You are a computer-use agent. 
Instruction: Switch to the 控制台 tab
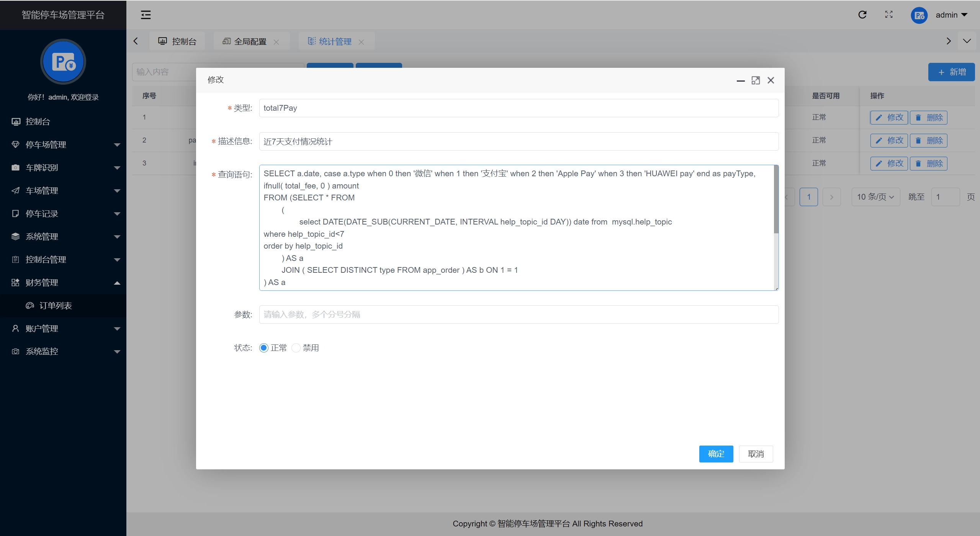tap(177, 41)
